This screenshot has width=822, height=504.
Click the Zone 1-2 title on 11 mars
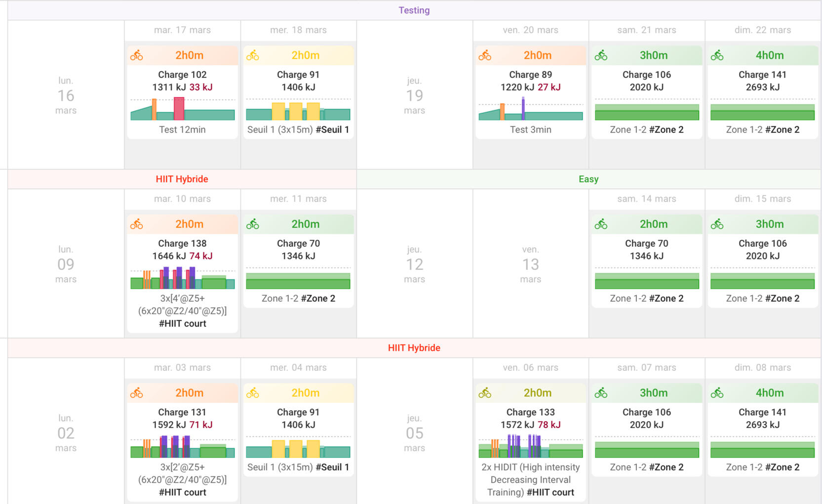click(298, 299)
